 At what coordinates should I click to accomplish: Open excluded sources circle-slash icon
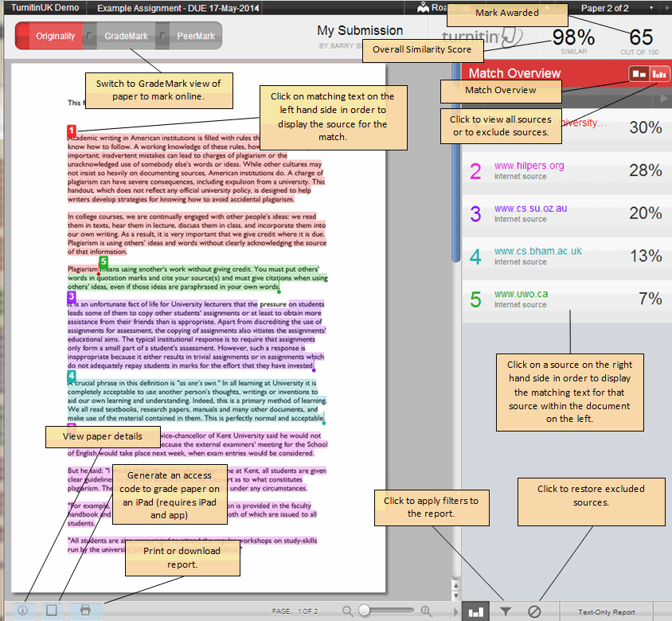click(534, 611)
